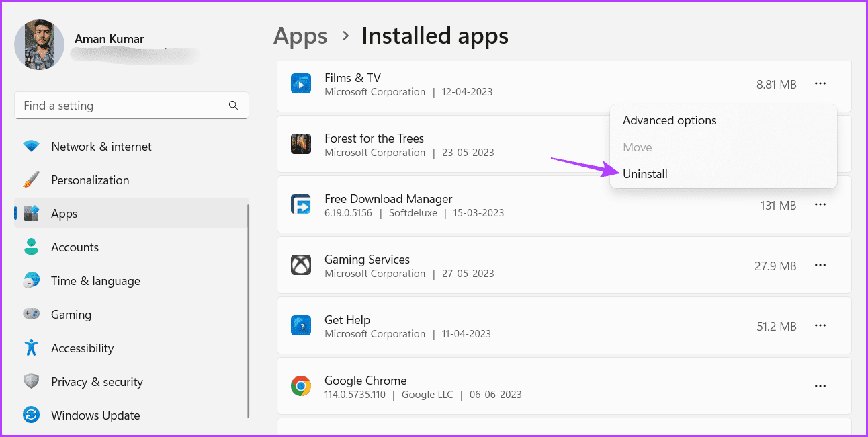Choose Advanced options in the context menu
868x437 pixels.
click(x=723, y=120)
